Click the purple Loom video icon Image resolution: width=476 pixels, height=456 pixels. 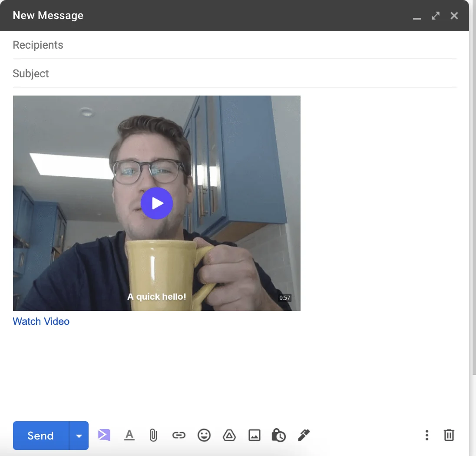click(104, 435)
